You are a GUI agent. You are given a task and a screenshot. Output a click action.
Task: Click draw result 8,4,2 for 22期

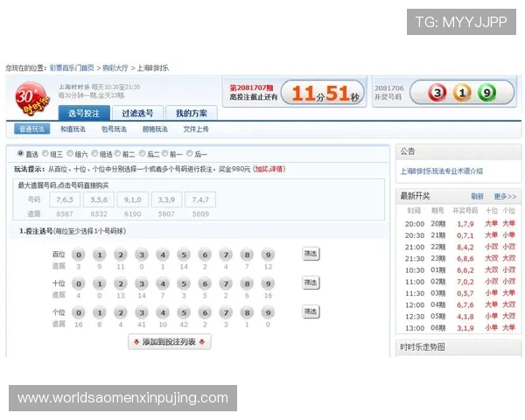click(465, 247)
